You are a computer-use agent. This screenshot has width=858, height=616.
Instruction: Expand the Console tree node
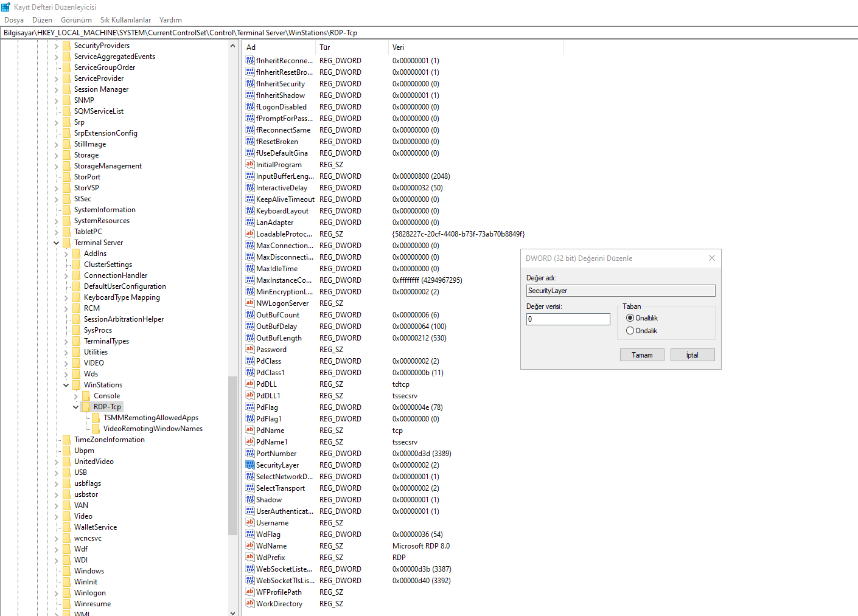pos(75,396)
